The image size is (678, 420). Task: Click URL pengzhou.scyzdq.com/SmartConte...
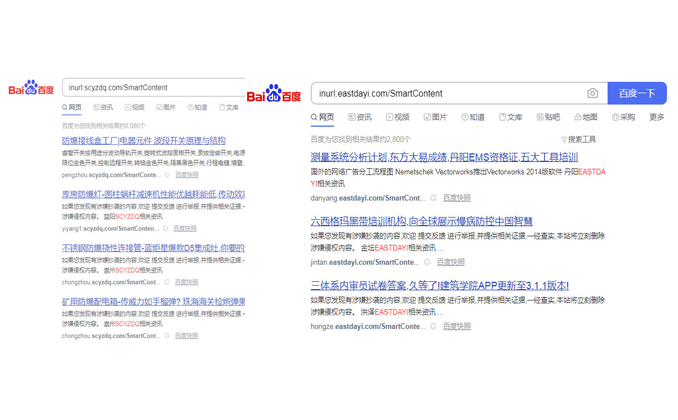coord(111,175)
